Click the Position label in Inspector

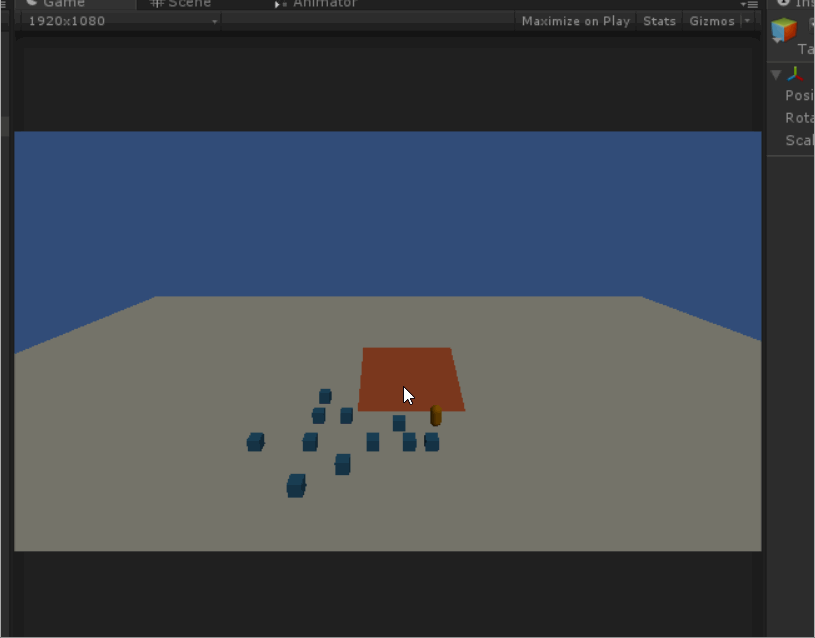[799, 96]
